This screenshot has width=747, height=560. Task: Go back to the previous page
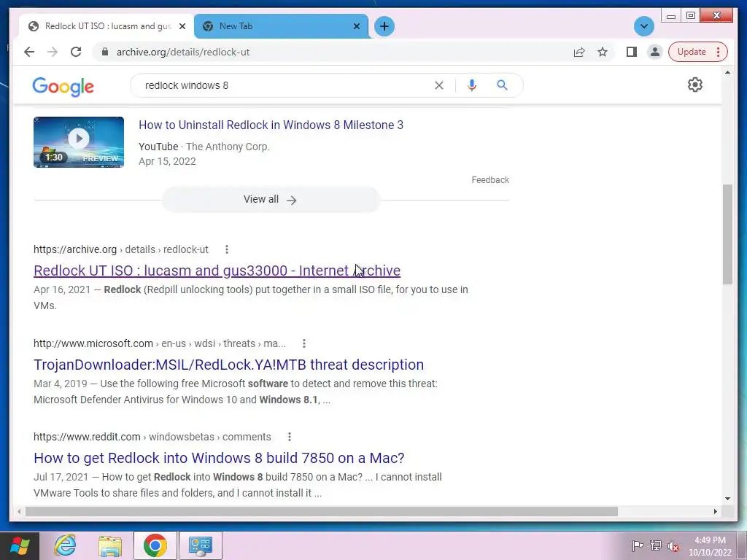point(29,52)
